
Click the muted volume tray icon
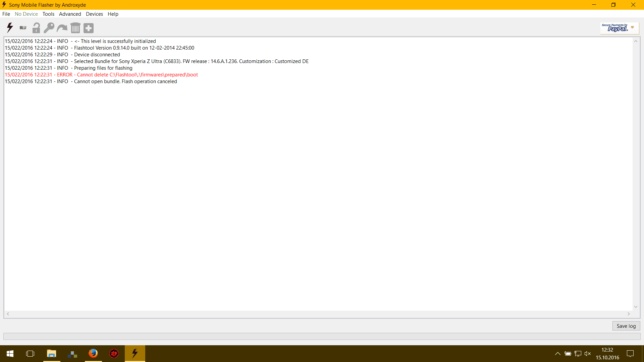[x=588, y=354]
